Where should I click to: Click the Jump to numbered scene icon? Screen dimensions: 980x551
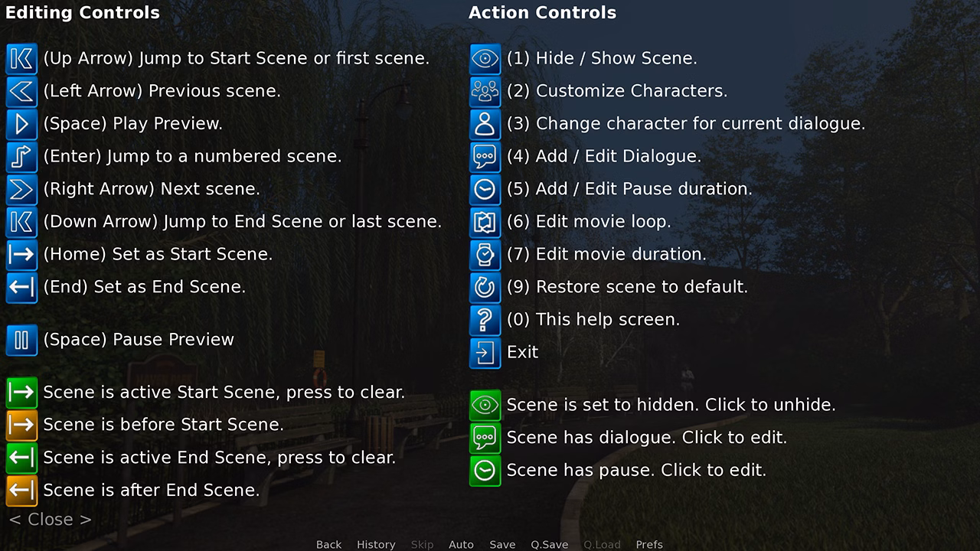coord(21,157)
